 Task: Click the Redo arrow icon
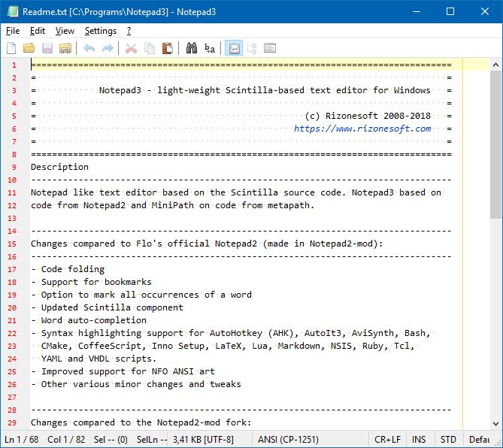click(x=108, y=48)
